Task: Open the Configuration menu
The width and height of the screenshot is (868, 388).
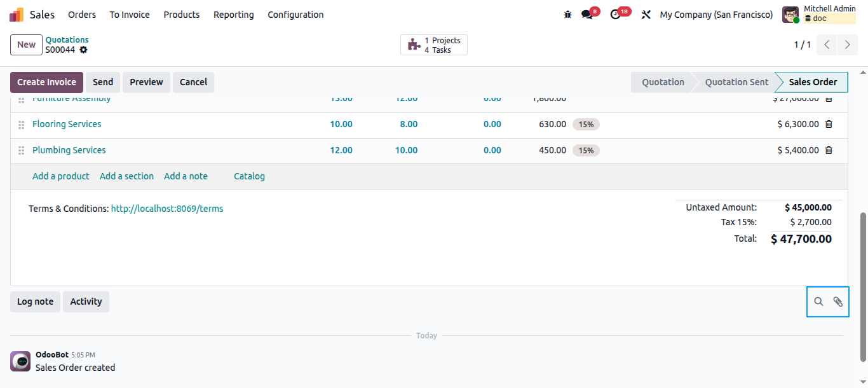Action: click(295, 15)
